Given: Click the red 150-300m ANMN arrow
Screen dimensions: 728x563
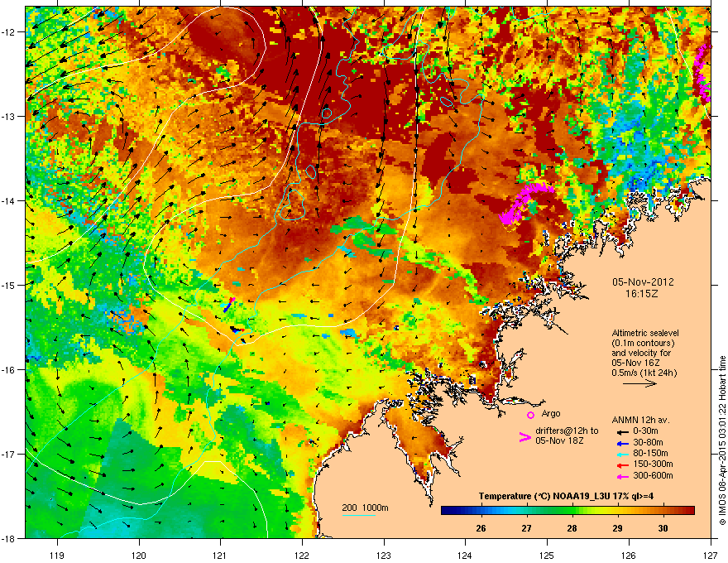Looking at the screenshot, I should [x=623, y=465].
